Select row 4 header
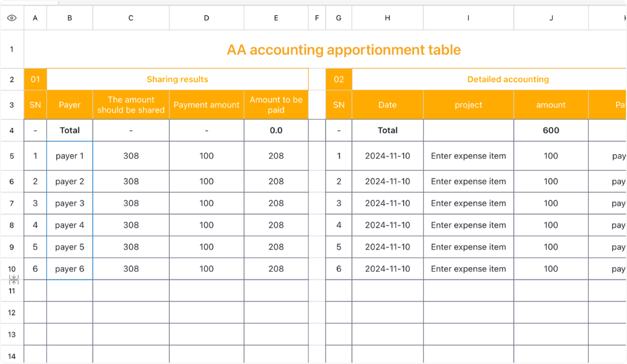Image resolution: width=627 pixels, height=364 pixels. coord(12,130)
